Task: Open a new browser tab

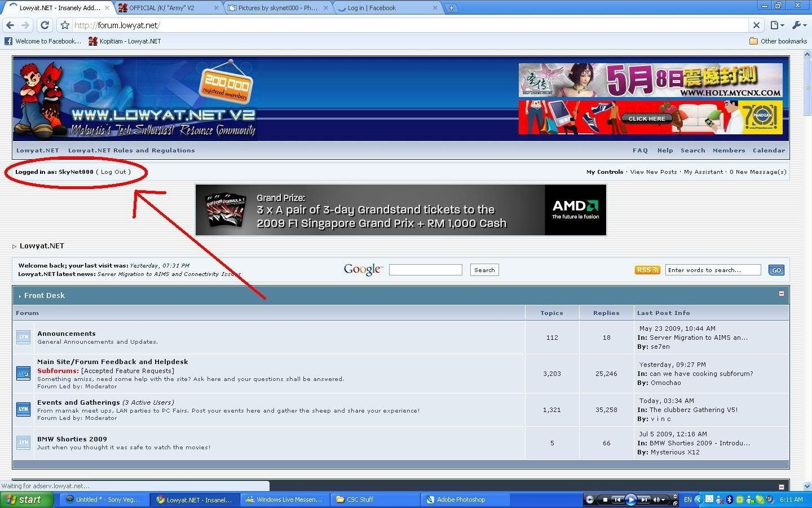Action: (x=451, y=8)
